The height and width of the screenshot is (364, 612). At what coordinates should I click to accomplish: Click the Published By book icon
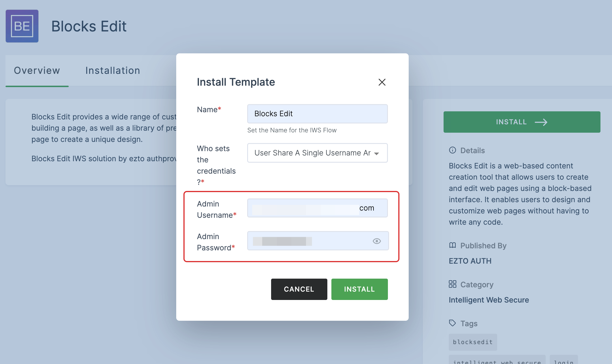(x=453, y=245)
